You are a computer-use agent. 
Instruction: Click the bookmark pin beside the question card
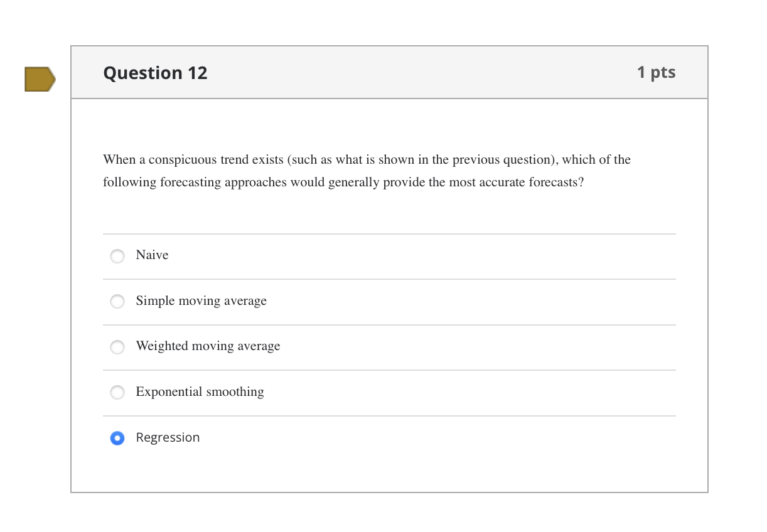[x=39, y=79]
